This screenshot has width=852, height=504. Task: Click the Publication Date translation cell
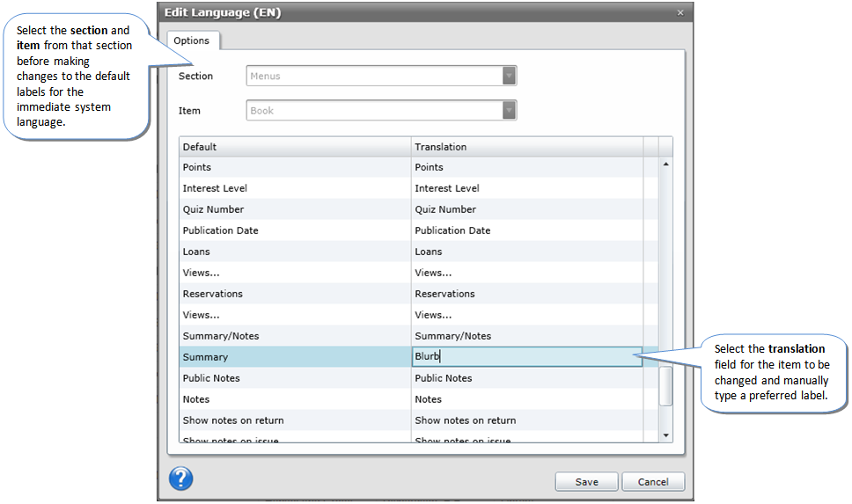tap(526, 230)
